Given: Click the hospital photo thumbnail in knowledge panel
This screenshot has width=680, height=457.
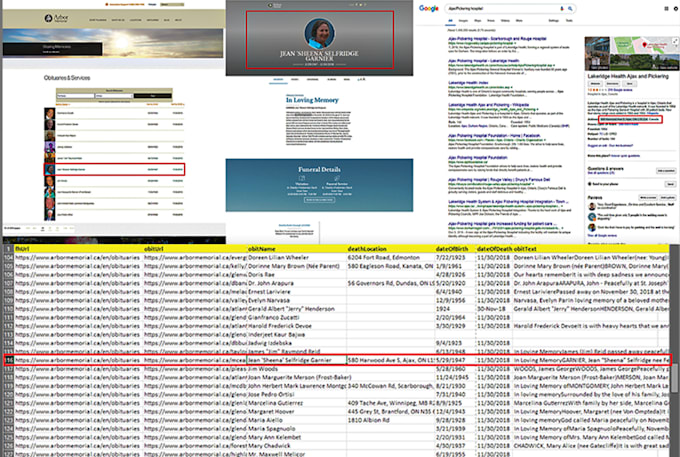Looking at the screenshot, I should tap(597, 53).
